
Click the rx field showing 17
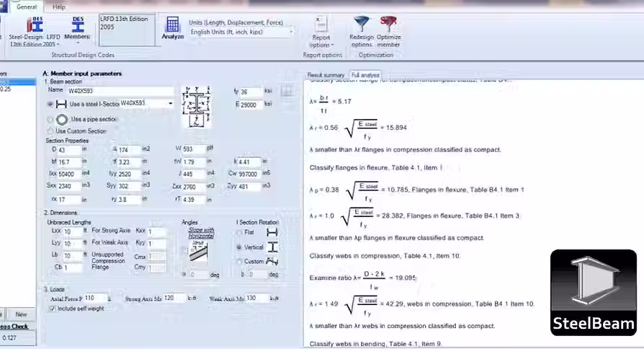click(69, 200)
